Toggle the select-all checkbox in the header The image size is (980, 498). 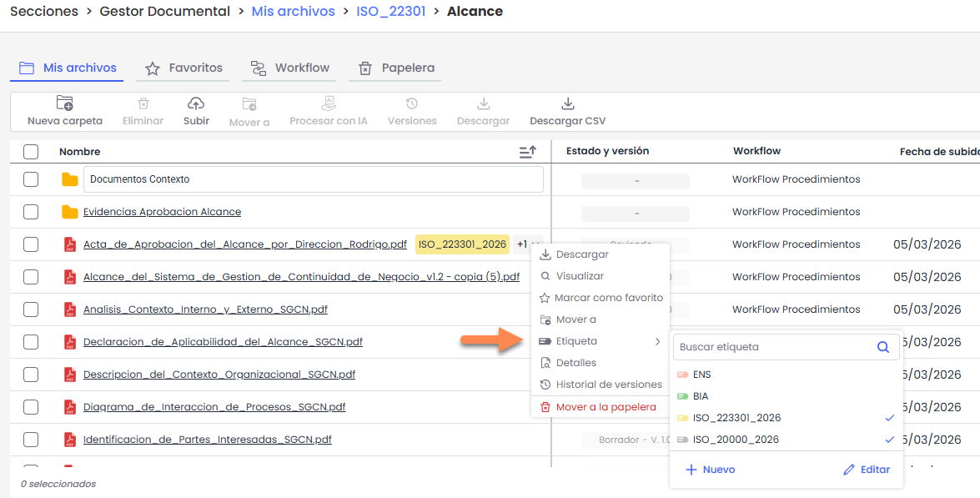pos(31,152)
